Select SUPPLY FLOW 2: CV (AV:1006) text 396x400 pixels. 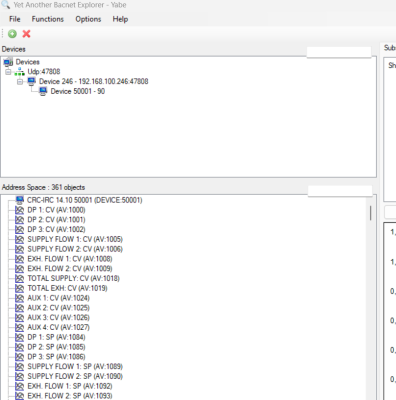tap(75, 249)
